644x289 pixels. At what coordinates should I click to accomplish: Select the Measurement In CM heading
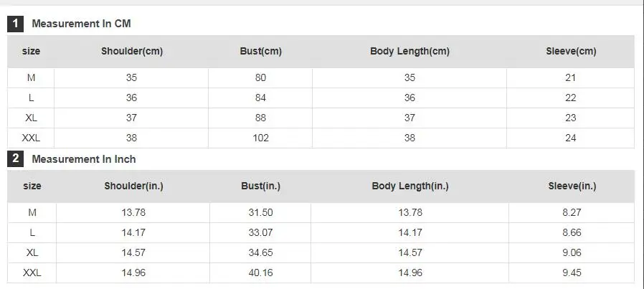[x=81, y=24]
